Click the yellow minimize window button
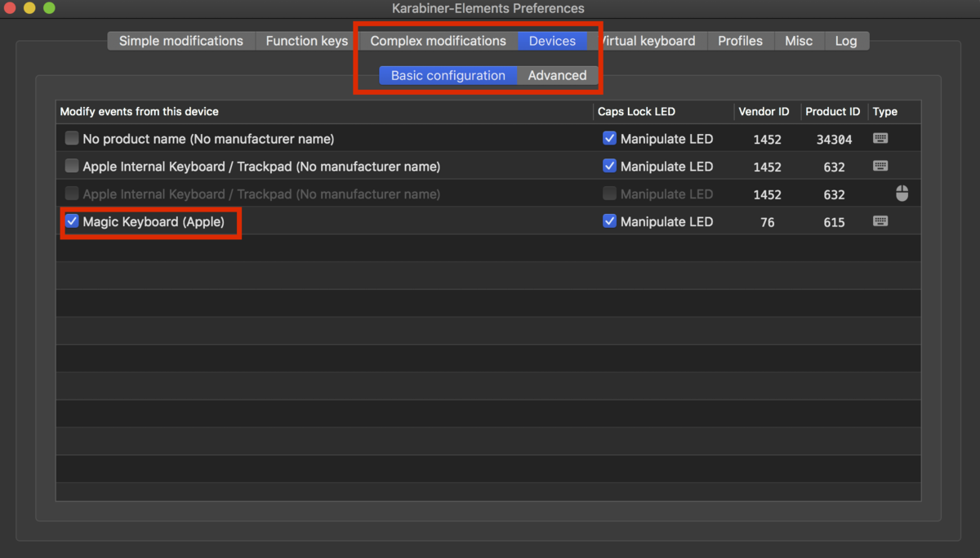Screen dimensions: 980x558 (x=29, y=8)
